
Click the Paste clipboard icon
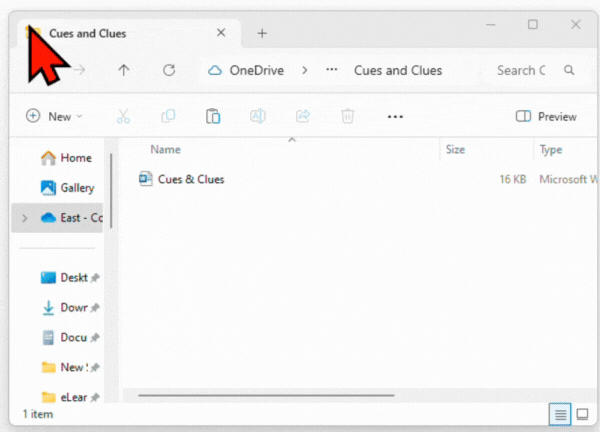click(213, 116)
